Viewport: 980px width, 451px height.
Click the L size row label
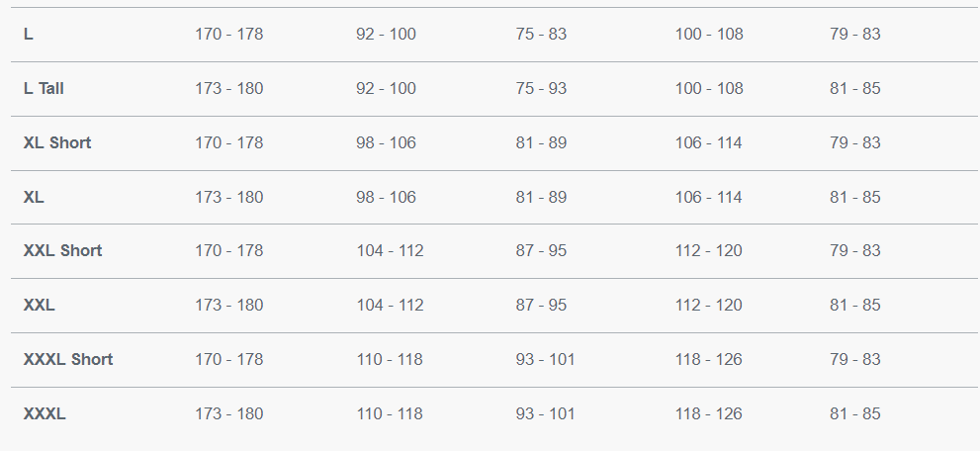click(29, 34)
